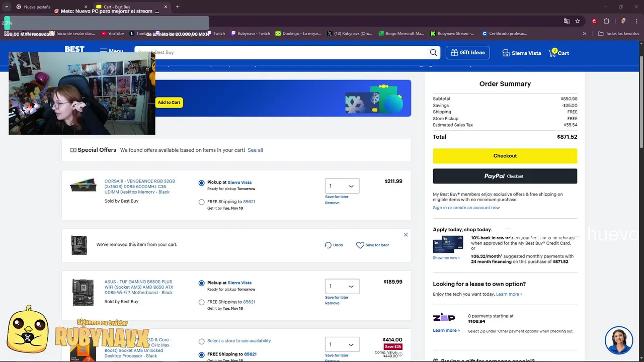Open the 'Rubynavx - Twitch' bookmark

pos(250,34)
